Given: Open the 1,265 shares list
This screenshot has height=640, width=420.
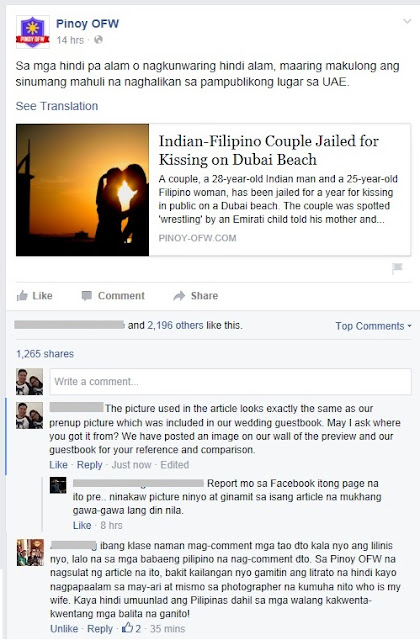Looking at the screenshot, I should (x=45, y=354).
